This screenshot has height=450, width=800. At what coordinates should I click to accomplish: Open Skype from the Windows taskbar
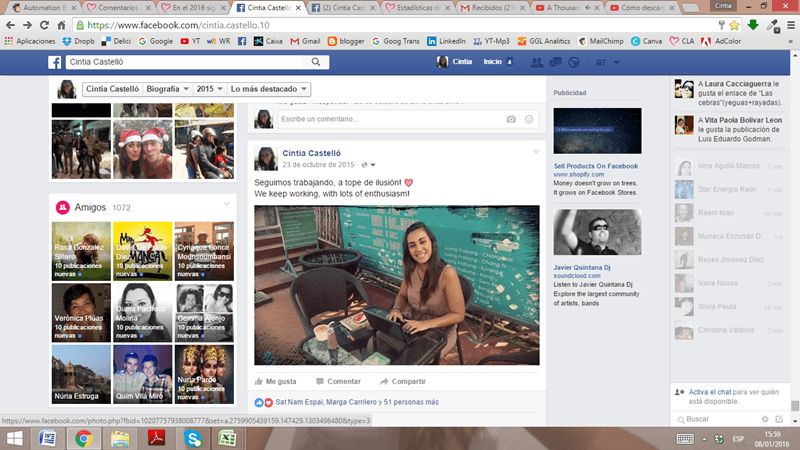pyautogui.click(x=197, y=438)
